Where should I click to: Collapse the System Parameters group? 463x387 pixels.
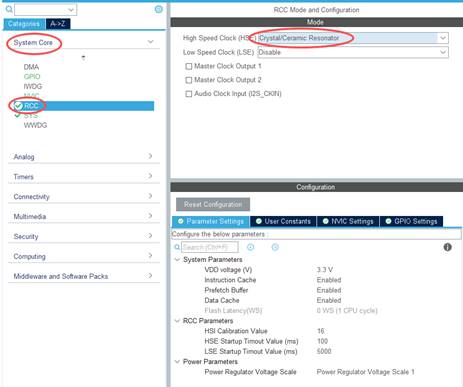click(x=177, y=259)
